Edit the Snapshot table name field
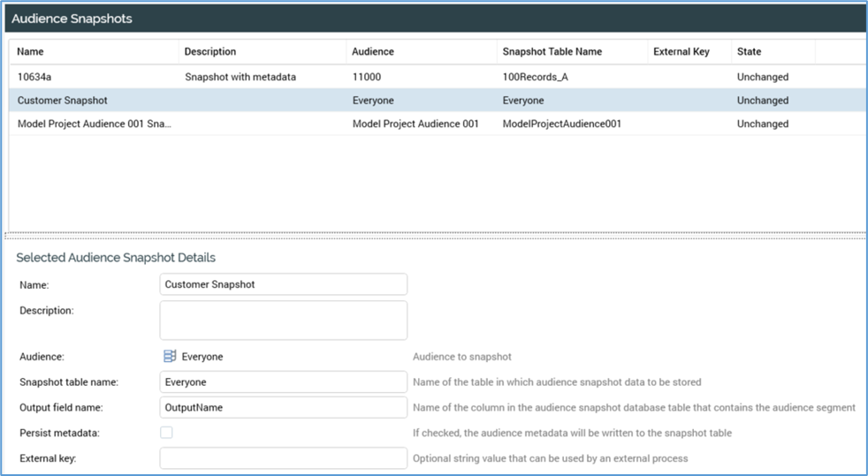The height and width of the screenshot is (476, 868). point(283,382)
